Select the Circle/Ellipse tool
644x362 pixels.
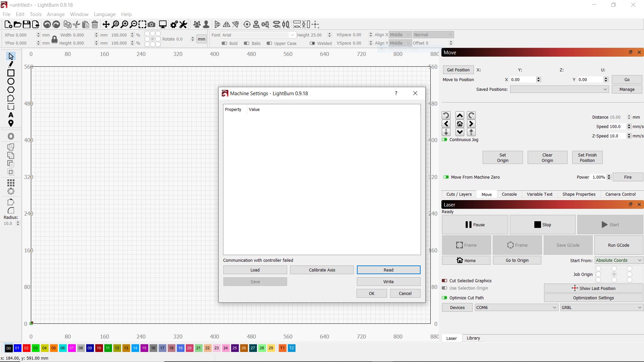pyautogui.click(x=11, y=81)
